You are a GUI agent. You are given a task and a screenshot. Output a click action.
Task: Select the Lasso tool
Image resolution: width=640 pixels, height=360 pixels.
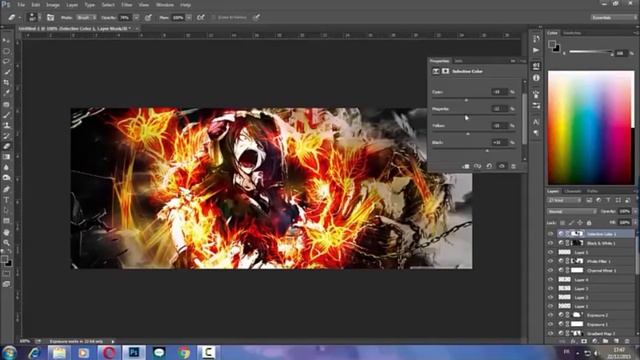pyautogui.click(x=6, y=61)
